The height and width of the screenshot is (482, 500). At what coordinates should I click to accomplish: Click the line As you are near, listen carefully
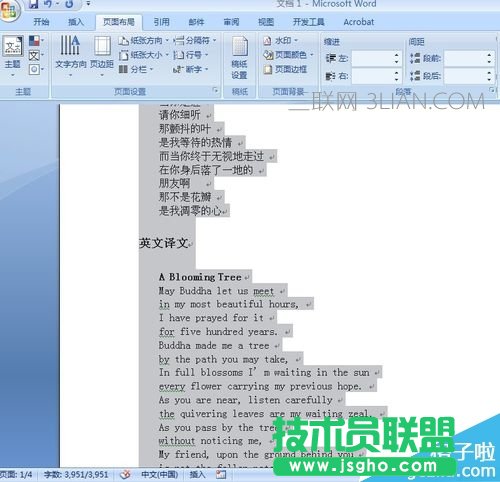click(246, 400)
